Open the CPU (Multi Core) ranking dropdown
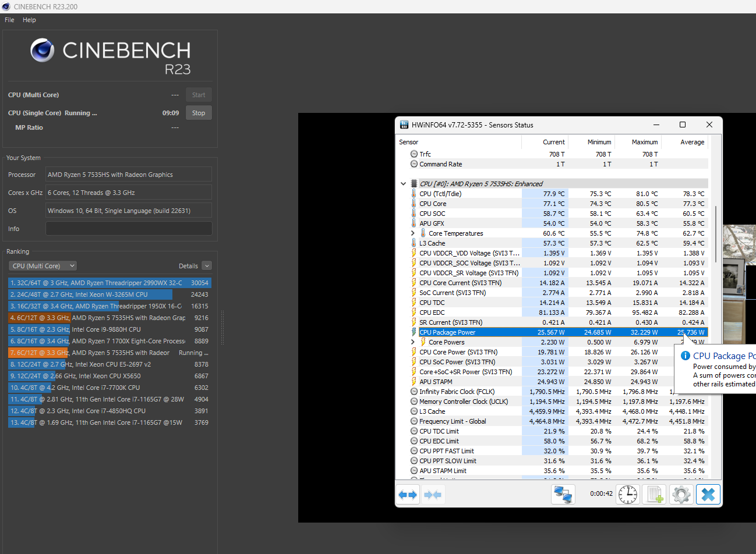The height and width of the screenshot is (554, 756). point(44,266)
